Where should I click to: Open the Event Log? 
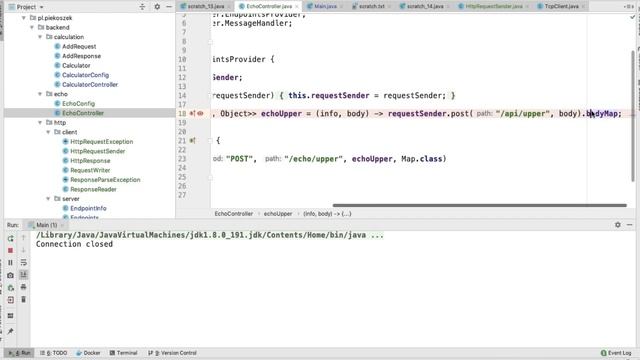click(x=616, y=353)
